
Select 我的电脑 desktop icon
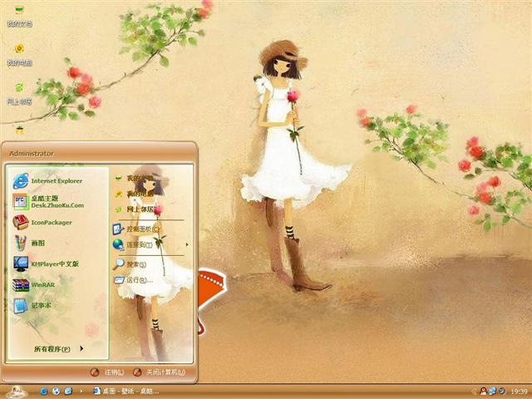point(19,54)
